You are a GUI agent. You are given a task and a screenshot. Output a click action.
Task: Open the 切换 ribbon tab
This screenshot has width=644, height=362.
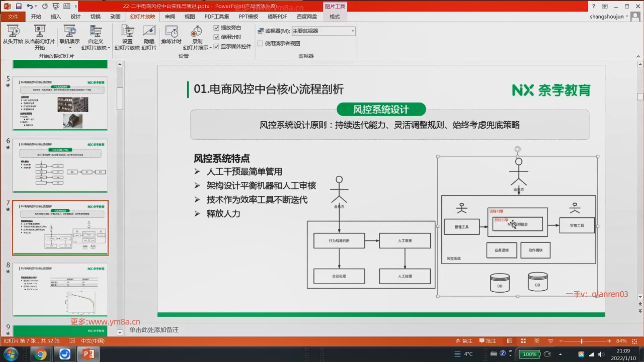click(x=95, y=17)
